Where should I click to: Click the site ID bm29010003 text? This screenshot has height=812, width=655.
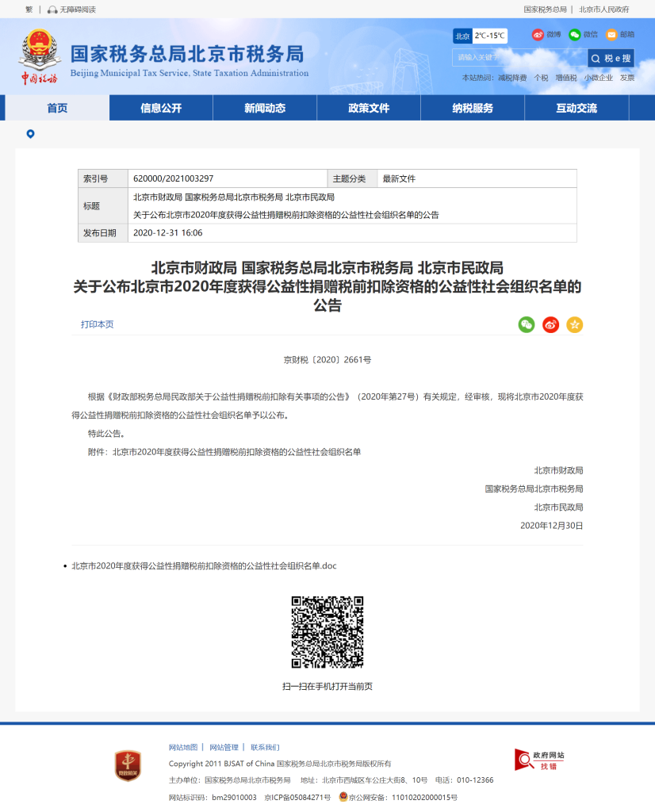[234, 798]
